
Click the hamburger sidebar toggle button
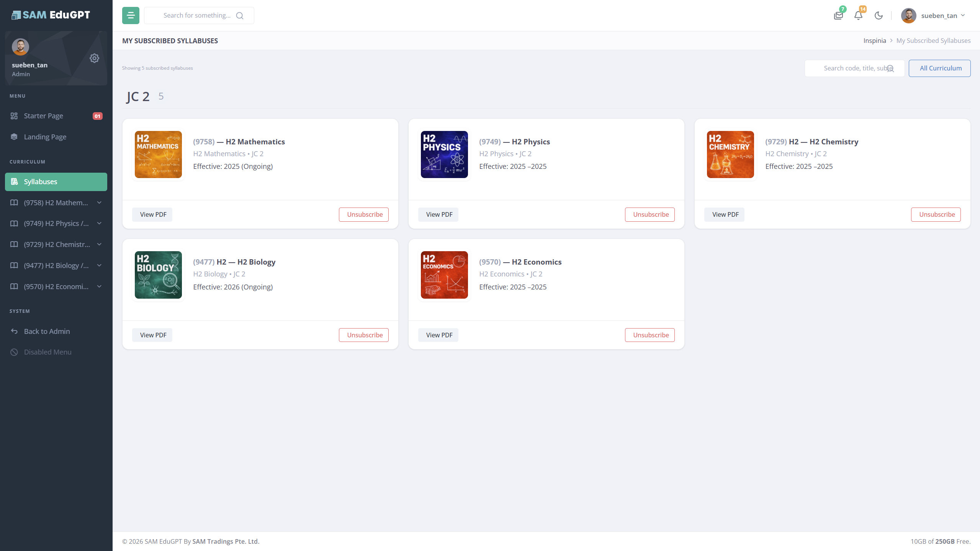(131, 15)
